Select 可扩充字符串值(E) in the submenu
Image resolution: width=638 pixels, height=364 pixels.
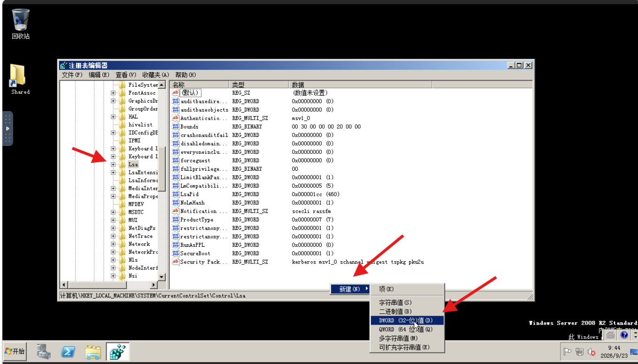pyautogui.click(x=407, y=347)
